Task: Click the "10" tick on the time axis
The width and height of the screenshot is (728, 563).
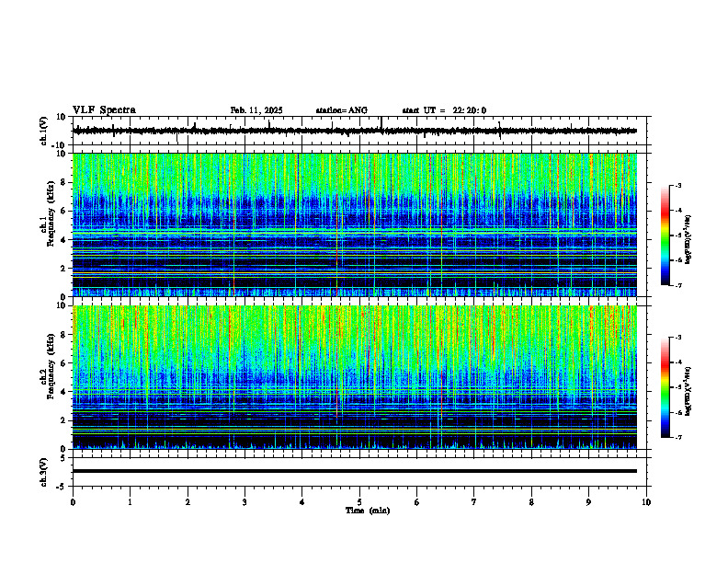Action: (x=646, y=502)
